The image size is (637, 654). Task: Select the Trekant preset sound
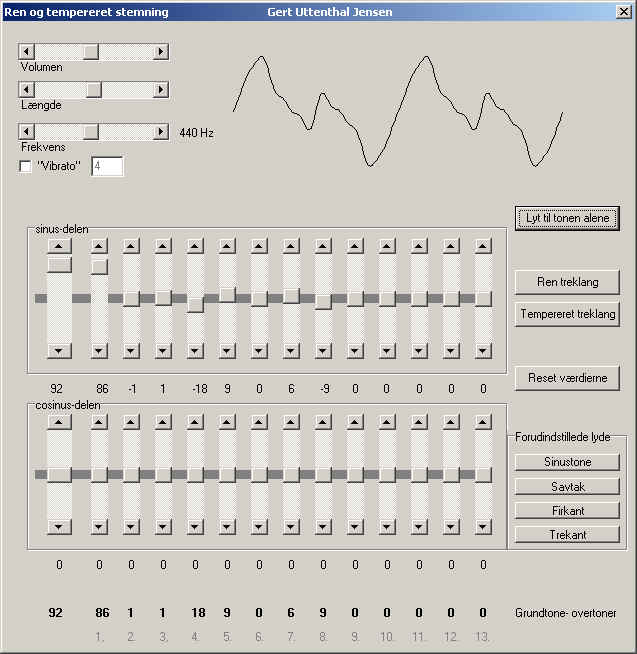(567, 535)
